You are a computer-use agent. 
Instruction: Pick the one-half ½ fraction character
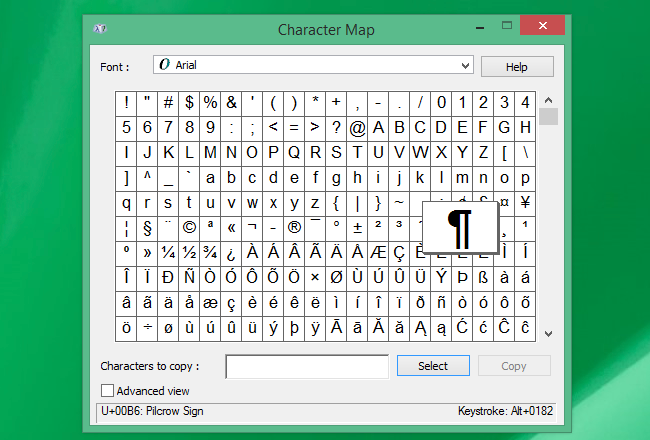(x=189, y=252)
